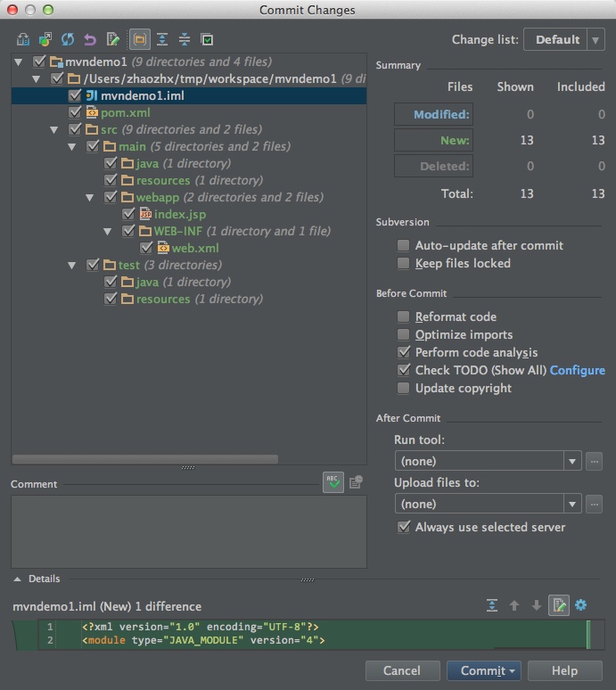The image size is (616, 690).
Task: Enable Auto-update after commit checkbox
Action: click(x=403, y=245)
